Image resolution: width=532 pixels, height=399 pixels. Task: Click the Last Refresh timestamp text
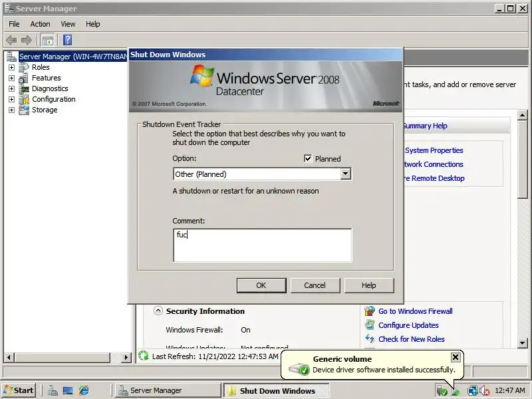coord(215,356)
